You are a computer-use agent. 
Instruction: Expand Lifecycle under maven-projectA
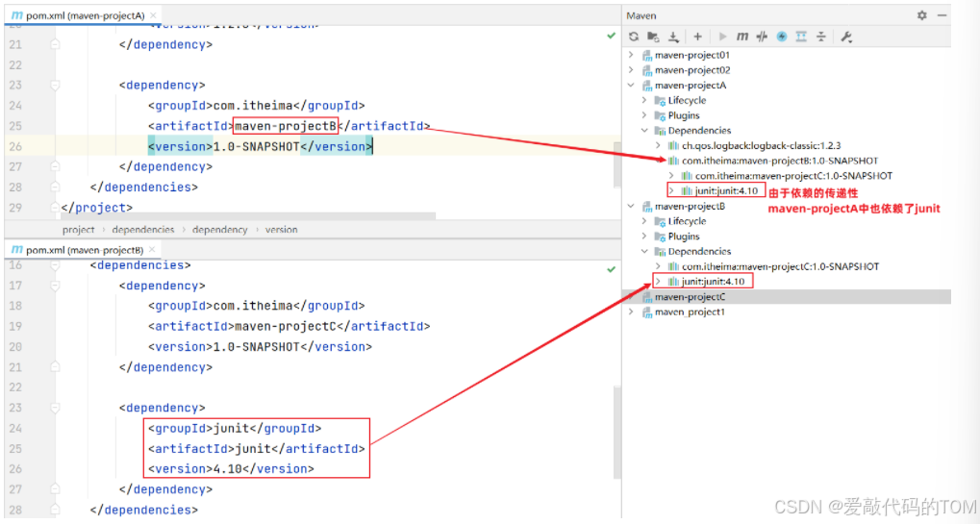[x=644, y=100]
